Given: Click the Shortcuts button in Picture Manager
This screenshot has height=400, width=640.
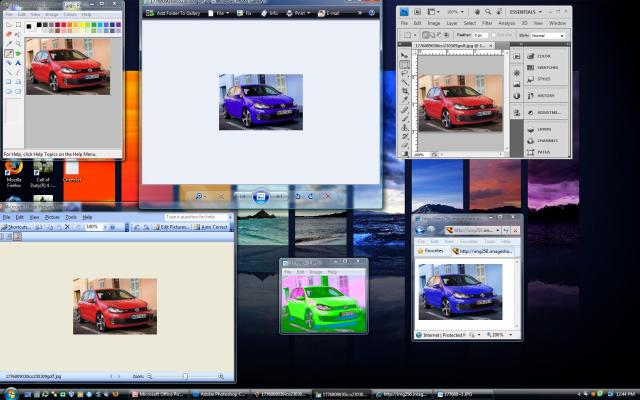Looking at the screenshot, I should (16, 227).
